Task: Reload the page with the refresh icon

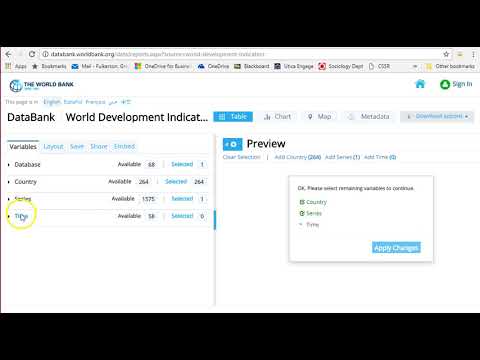Action: (x=32, y=54)
